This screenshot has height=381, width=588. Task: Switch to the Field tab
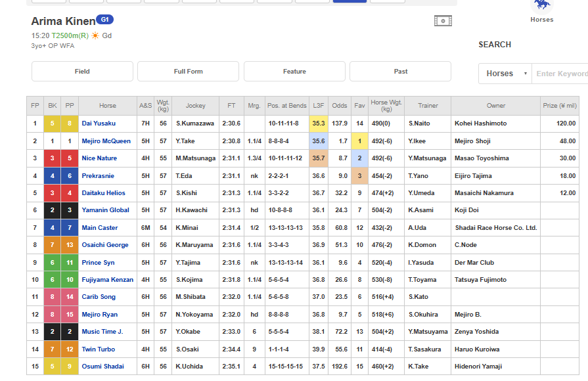[82, 71]
